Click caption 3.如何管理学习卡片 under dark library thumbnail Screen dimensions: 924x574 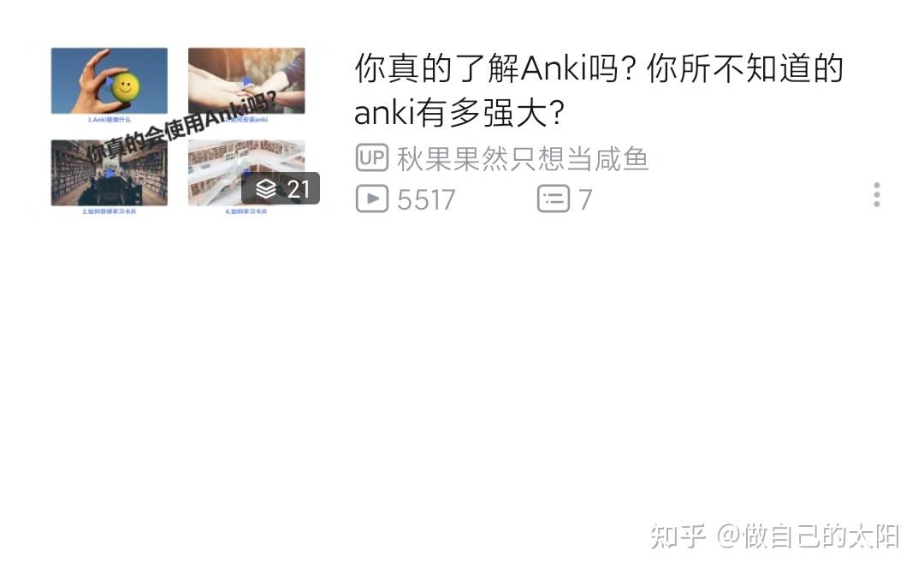[x=109, y=211]
